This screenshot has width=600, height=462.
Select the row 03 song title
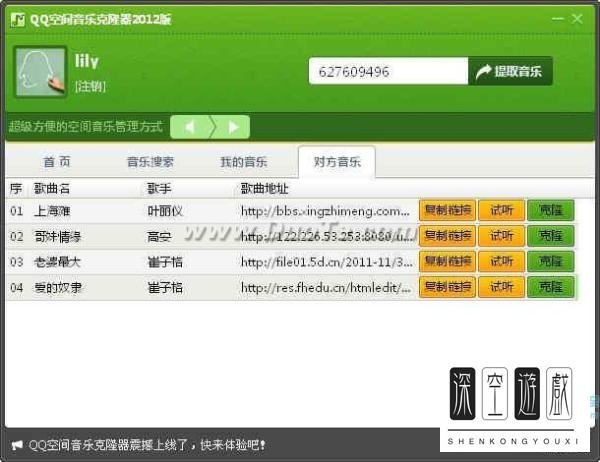(x=57, y=262)
